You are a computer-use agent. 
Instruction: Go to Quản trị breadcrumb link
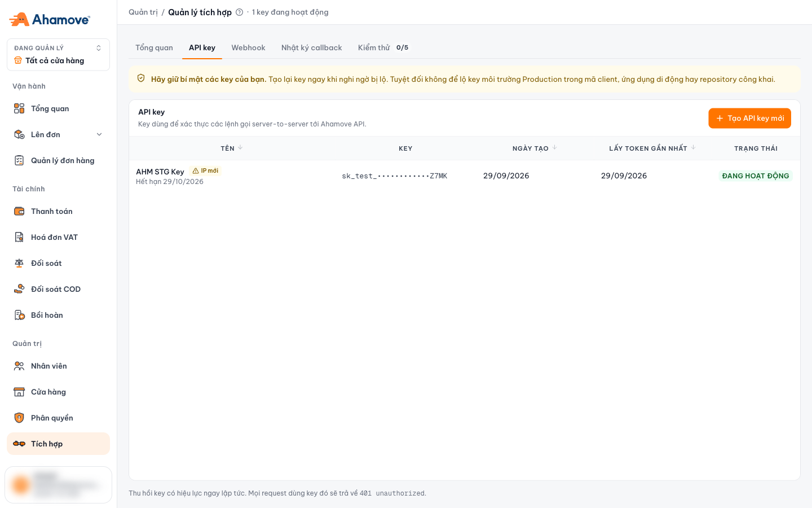point(143,12)
